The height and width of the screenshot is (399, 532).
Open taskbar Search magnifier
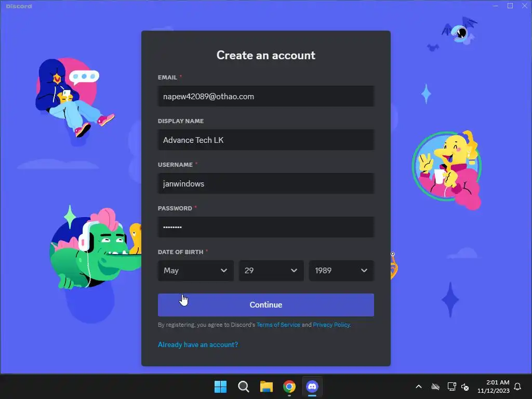[243, 387]
